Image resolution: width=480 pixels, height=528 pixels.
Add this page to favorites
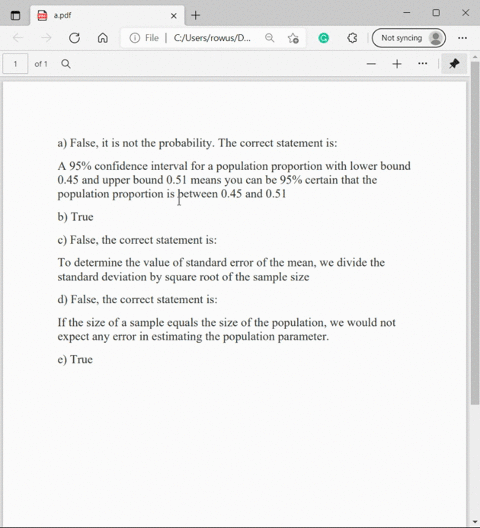point(293,38)
